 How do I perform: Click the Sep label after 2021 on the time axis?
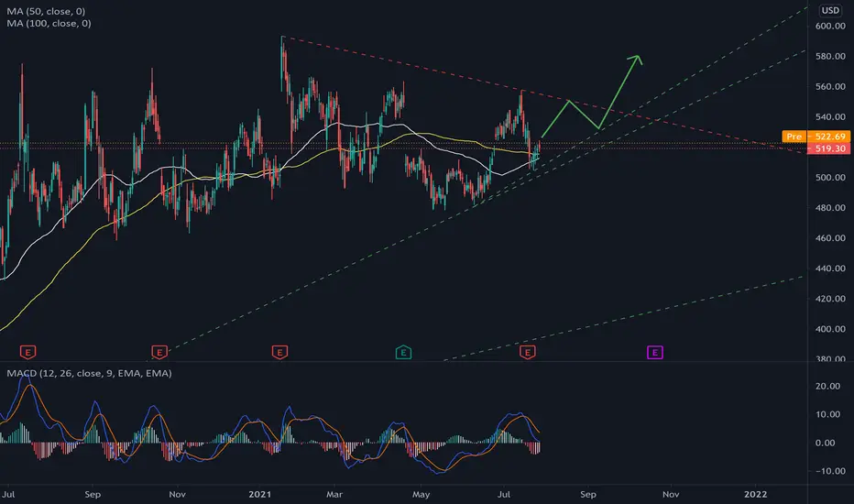click(587, 494)
